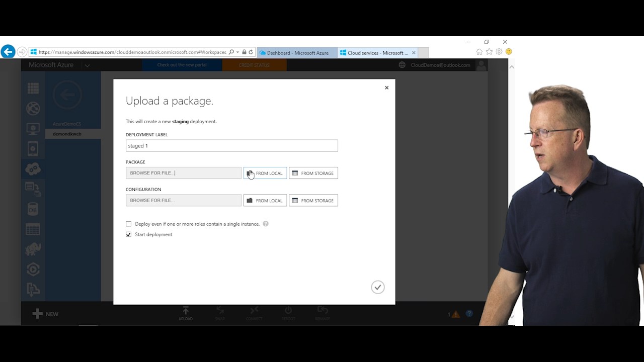Viewport: 644px width, 362px height.
Task: Open Cloud Services gears icon in sidebar
Action: [33, 169]
